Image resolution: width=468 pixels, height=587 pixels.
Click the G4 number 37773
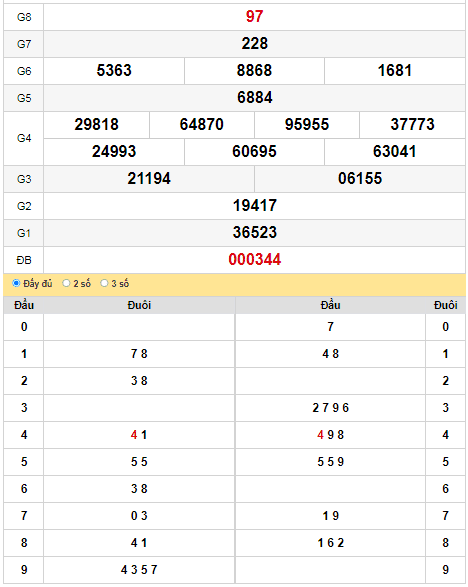coord(412,124)
